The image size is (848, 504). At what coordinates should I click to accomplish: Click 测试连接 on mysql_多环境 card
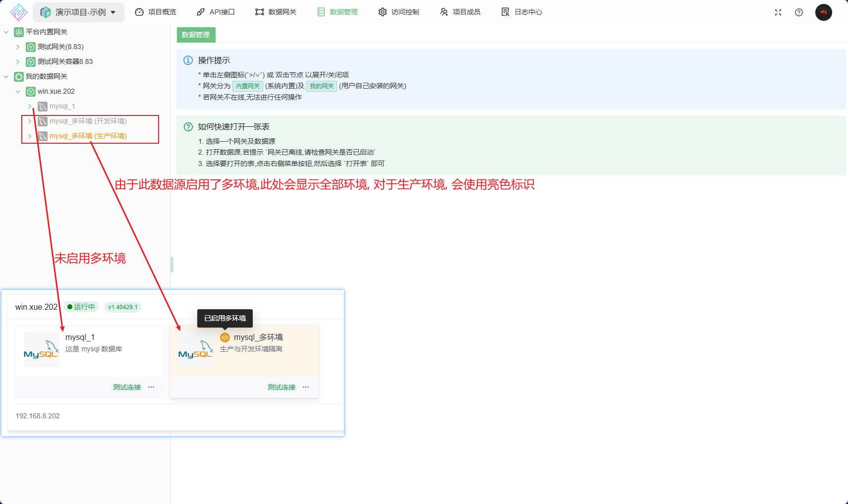281,387
